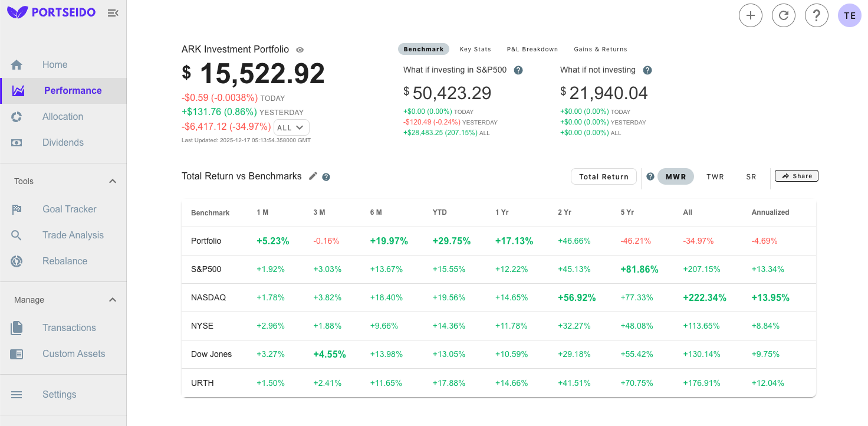
Task: Open Trade Analysis using the magnifier icon
Action: (17, 235)
